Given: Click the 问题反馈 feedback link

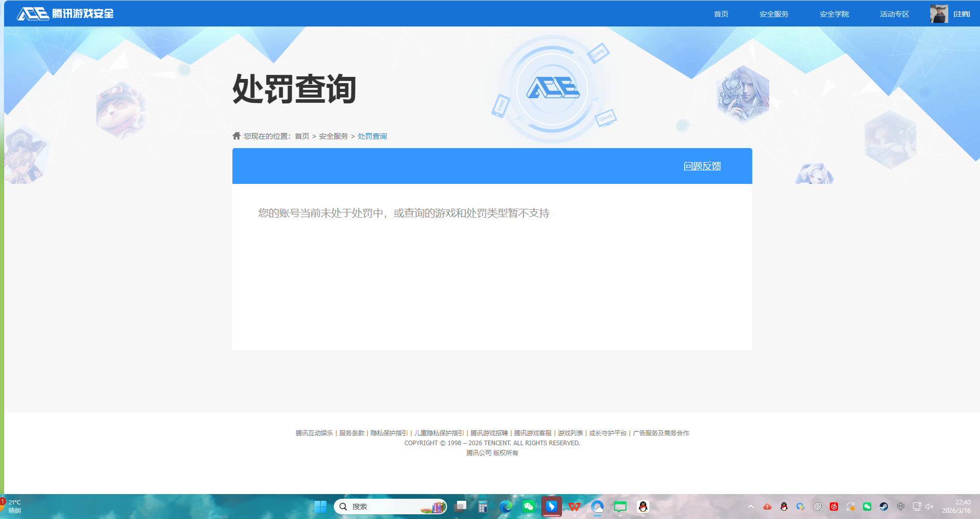Looking at the screenshot, I should pos(702,166).
